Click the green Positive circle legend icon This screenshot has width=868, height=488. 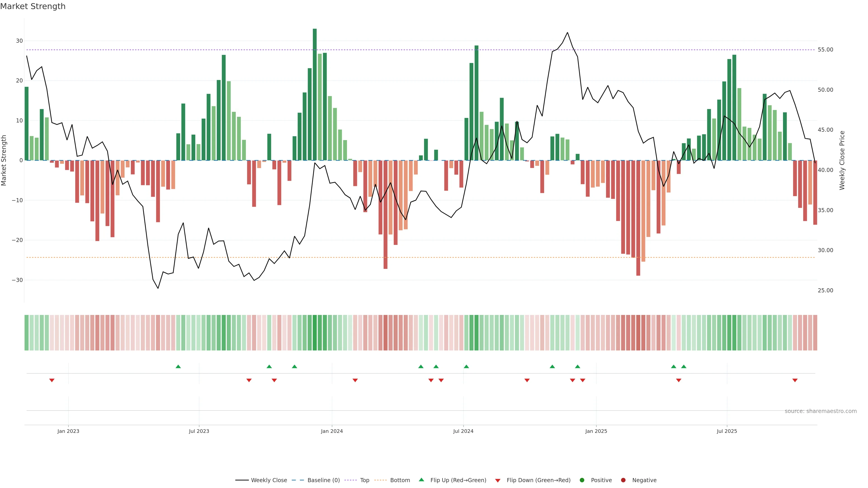coord(582,480)
